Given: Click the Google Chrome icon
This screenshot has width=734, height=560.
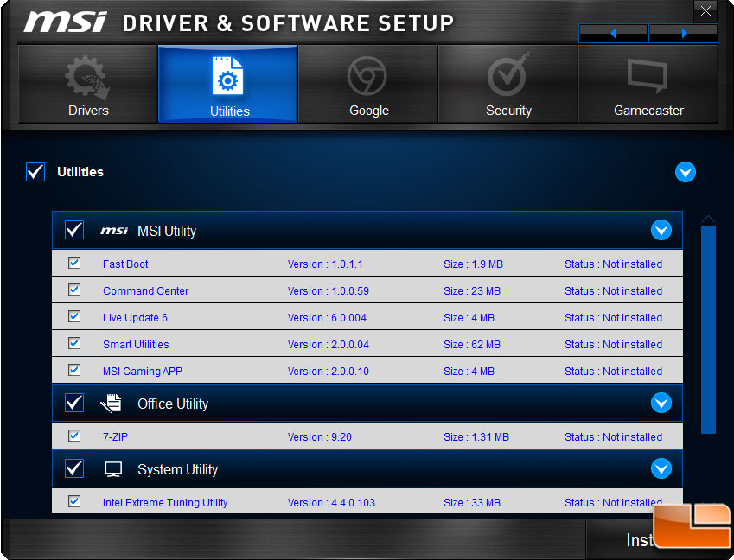Looking at the screenshot, I should (367, 76).
